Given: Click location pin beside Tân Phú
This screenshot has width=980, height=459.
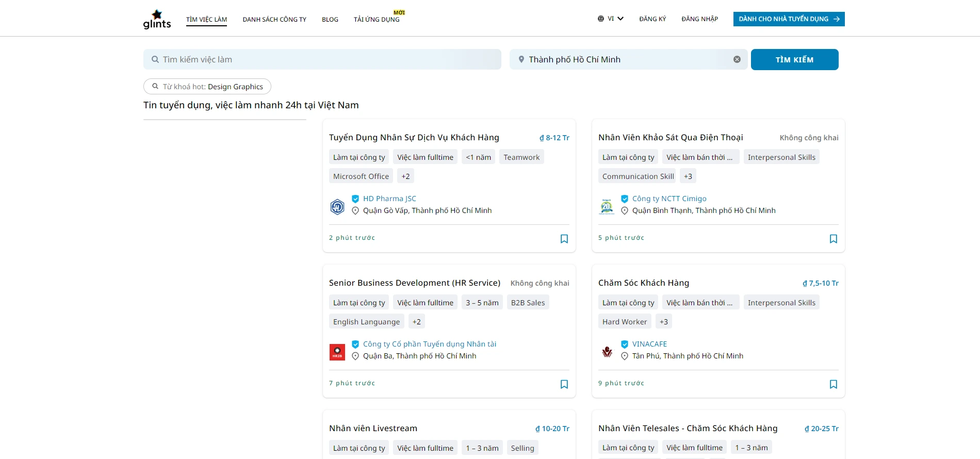Looking at the screenshot, I should pyautogui.click(x=625, y=356).
